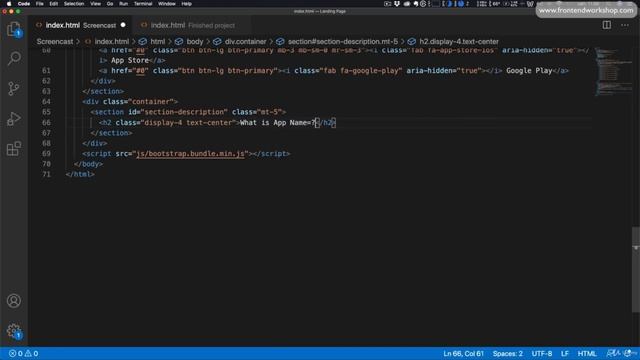The image size is (640, 360).
Task: Open editor More Actions ellipsis
Action: (624, 25)
